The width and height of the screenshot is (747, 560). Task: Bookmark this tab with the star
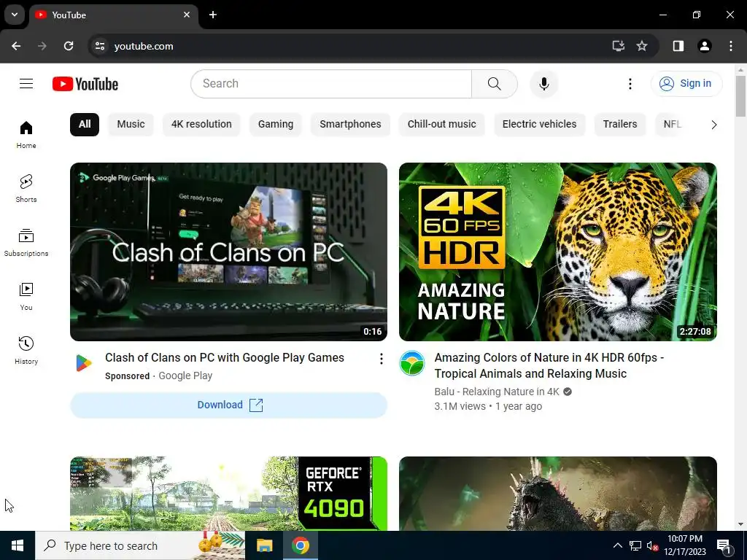tap(642, 46)
